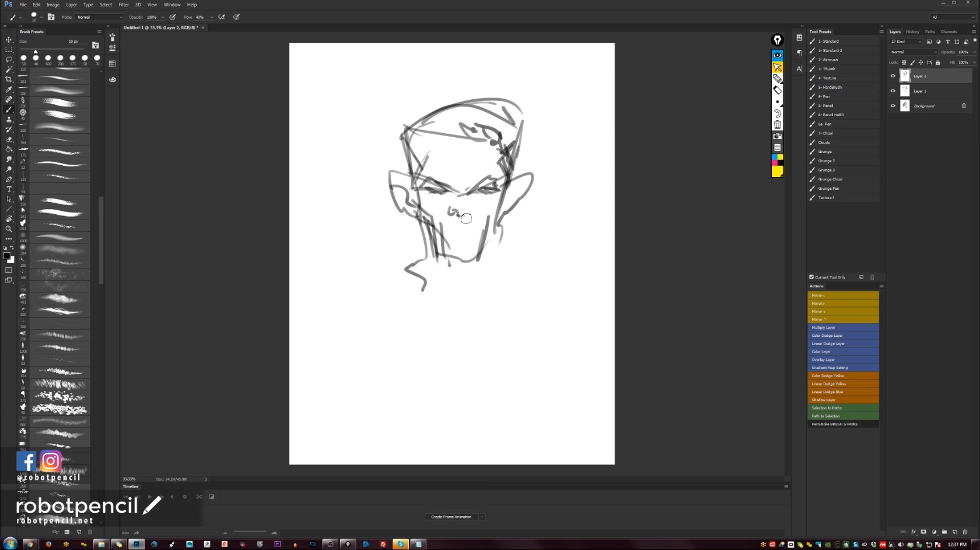Click the brush Size slider
The image size is (980, 550).
pos(53,48)
